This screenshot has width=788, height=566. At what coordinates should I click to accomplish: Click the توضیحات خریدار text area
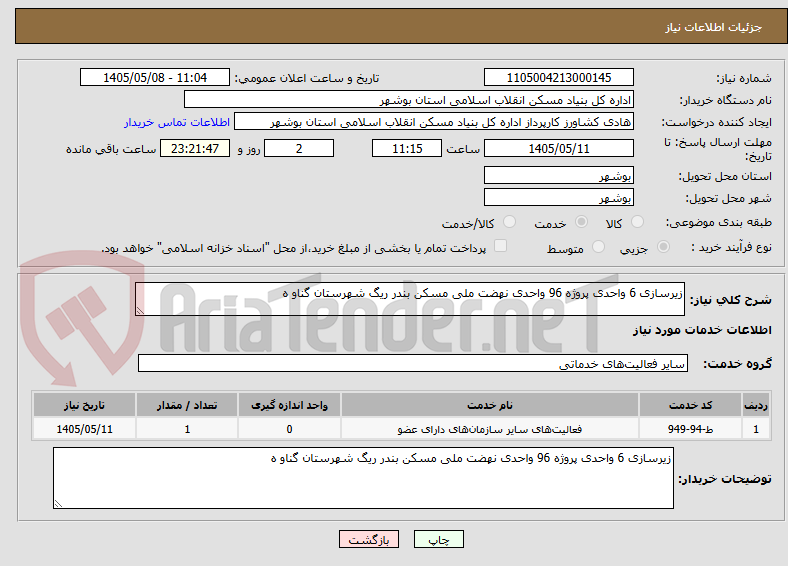pyautogui.click(x=363, y=478)
